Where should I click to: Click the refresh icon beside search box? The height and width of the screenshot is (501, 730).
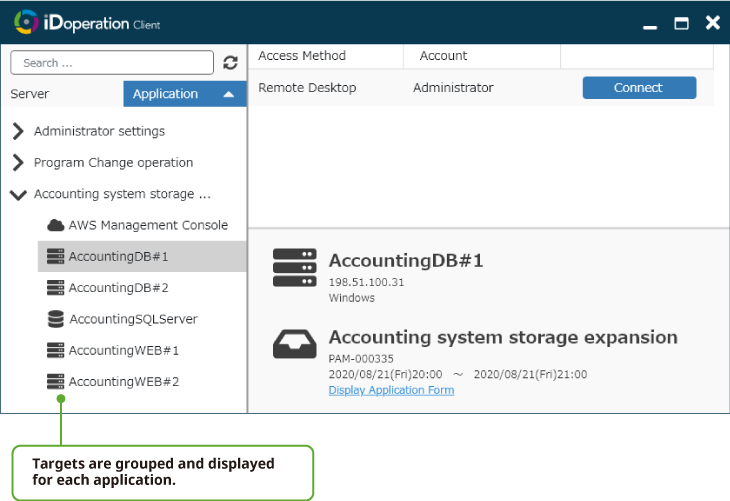(x=230, y=62)
